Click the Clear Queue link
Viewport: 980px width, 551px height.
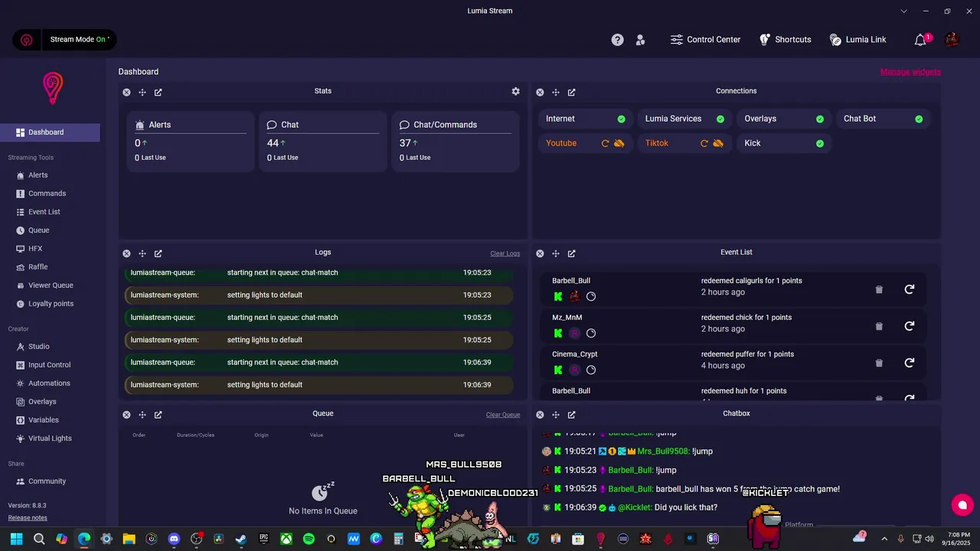pos(503,415)
